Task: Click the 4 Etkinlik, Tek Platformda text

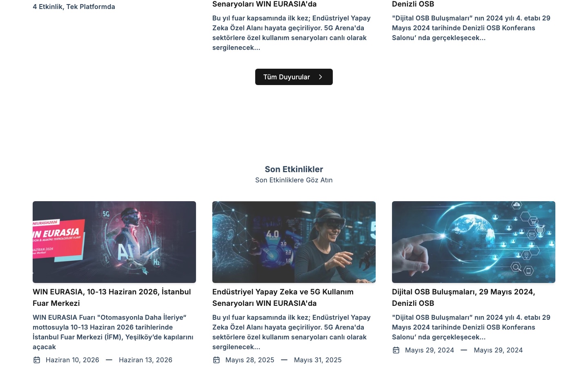Action: (x=74, y=7)
